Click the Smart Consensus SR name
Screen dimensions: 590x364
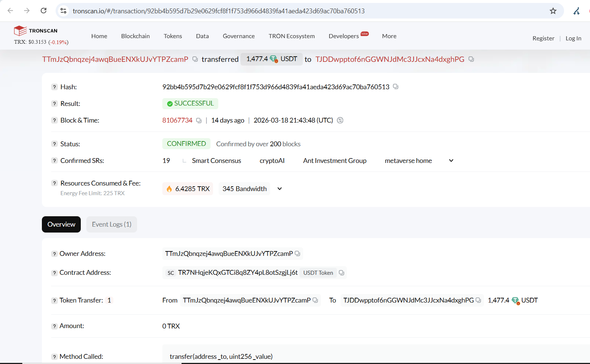click(x=216, y=161)
